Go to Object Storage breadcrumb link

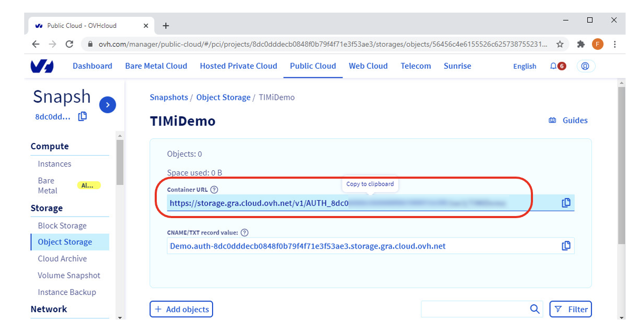(223, 97)
